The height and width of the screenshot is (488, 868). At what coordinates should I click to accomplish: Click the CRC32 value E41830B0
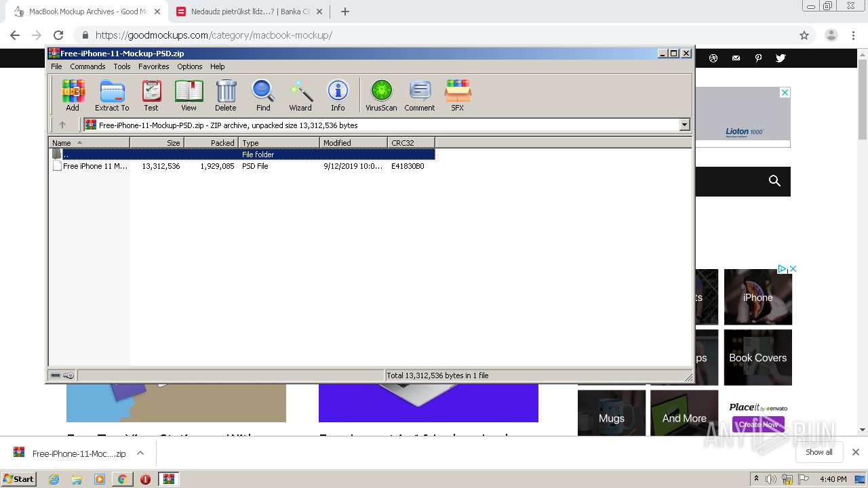(408, 166)
